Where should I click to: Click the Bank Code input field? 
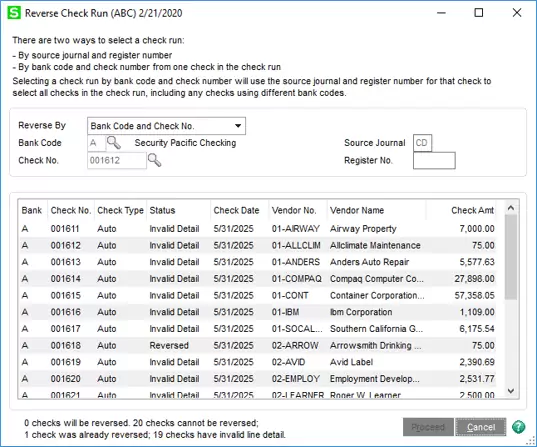pos(96,143)
